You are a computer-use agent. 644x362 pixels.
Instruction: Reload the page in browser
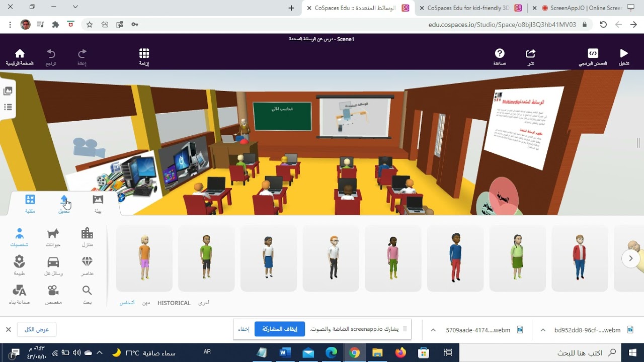point(603,24)
